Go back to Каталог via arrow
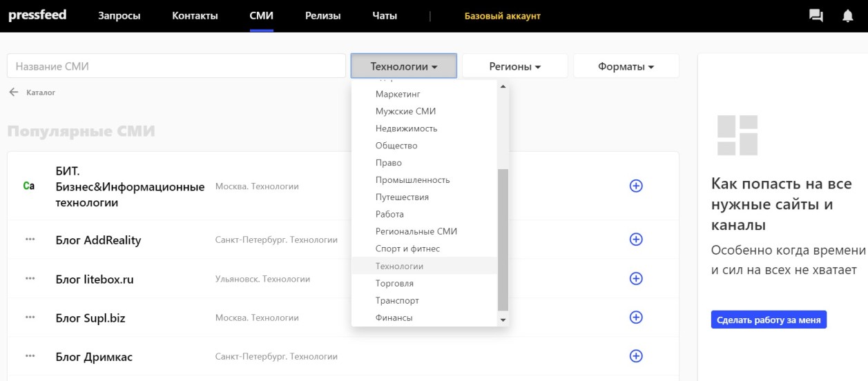868x381 pixels. pos(14,92)
